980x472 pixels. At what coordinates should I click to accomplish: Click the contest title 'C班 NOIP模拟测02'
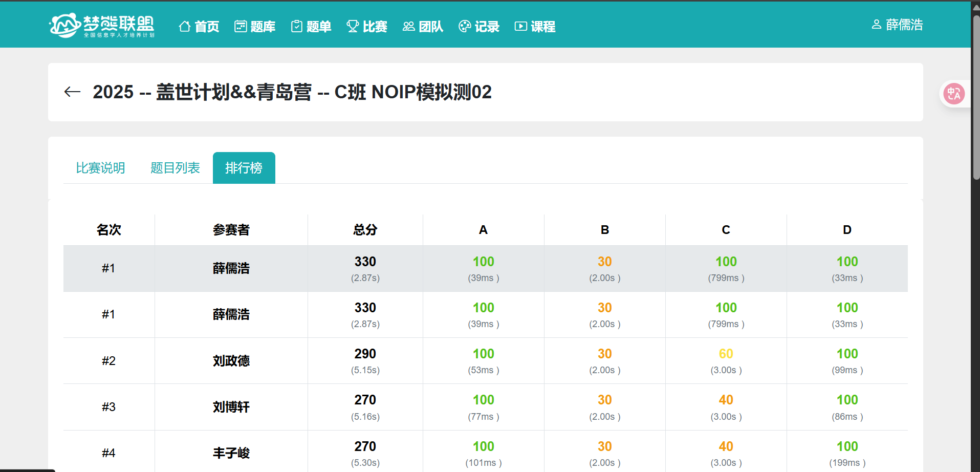click(x=413, y=92)
